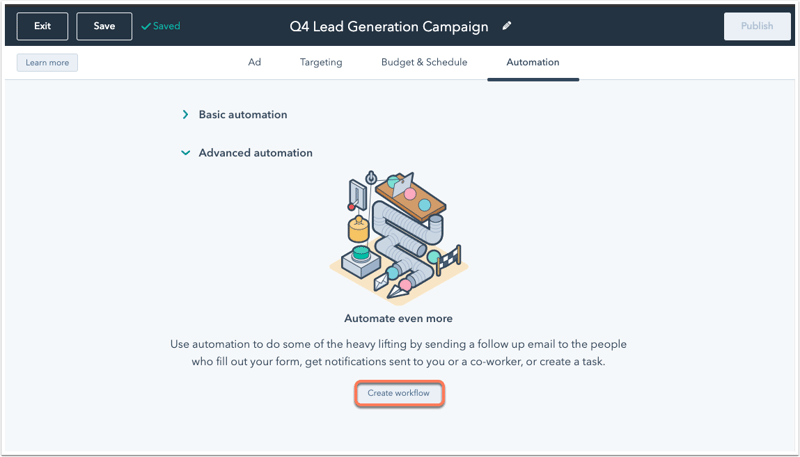This screenshot has height=457, width=800.
Task: Click the Advanced automation section label
Action: point(256,153)
